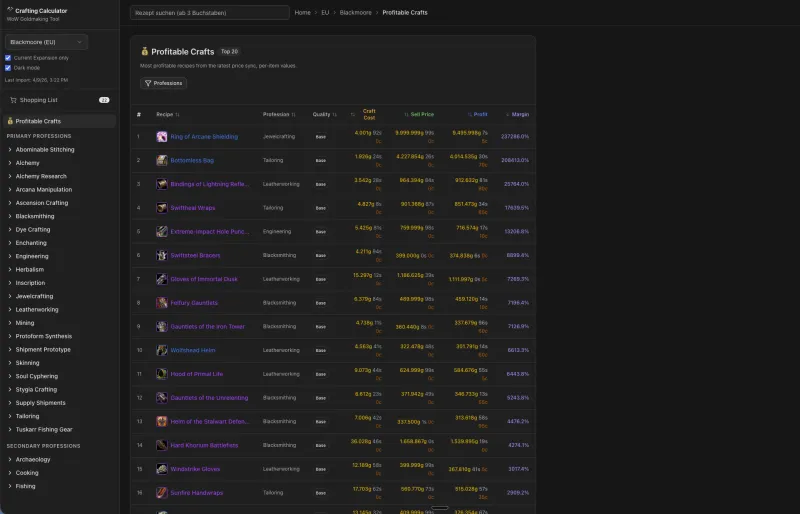Viewport: 800px width, 514px height.
Task: Click the Helm of the Stalwart Defender icon
Action: (162, 421)
